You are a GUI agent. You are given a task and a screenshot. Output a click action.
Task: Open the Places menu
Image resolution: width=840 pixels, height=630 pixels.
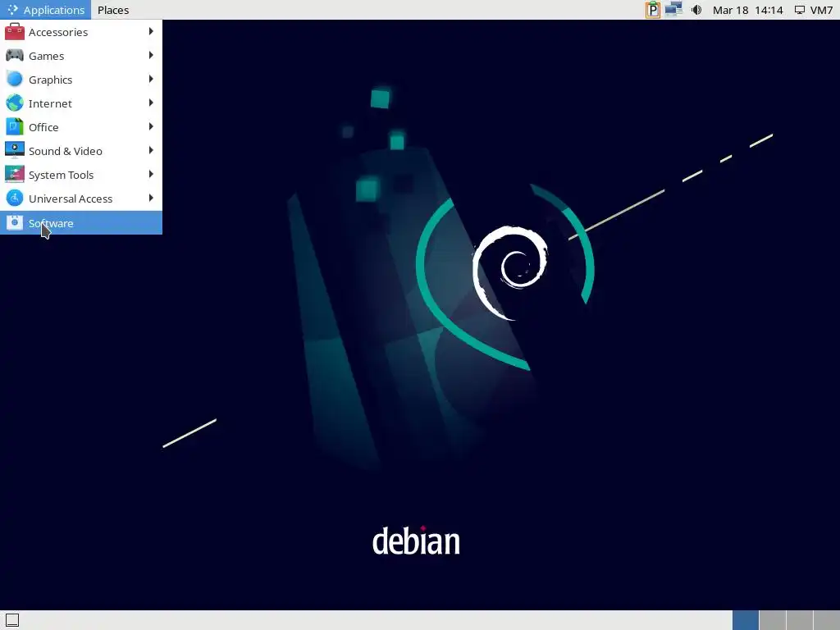(x=113, y=10)
